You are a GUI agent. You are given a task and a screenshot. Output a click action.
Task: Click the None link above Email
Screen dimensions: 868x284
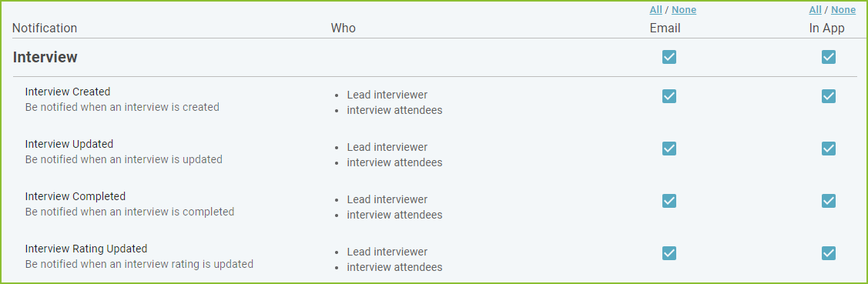click(x=684, y=10)
